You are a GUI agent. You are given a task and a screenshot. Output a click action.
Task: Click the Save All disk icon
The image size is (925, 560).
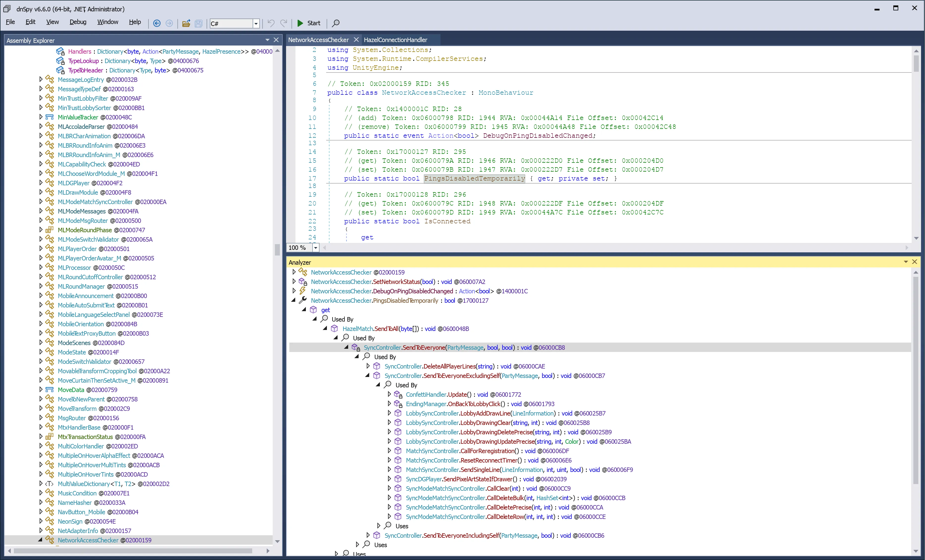click(199, 23)
